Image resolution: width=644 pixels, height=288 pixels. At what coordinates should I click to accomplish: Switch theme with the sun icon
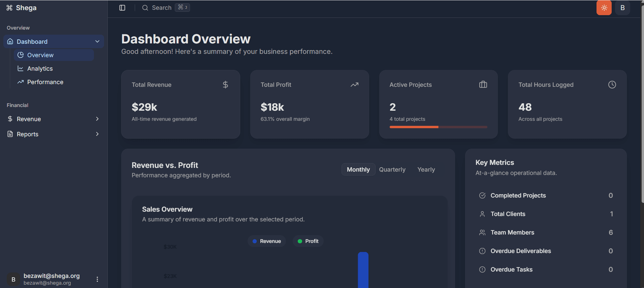[604, 8]
